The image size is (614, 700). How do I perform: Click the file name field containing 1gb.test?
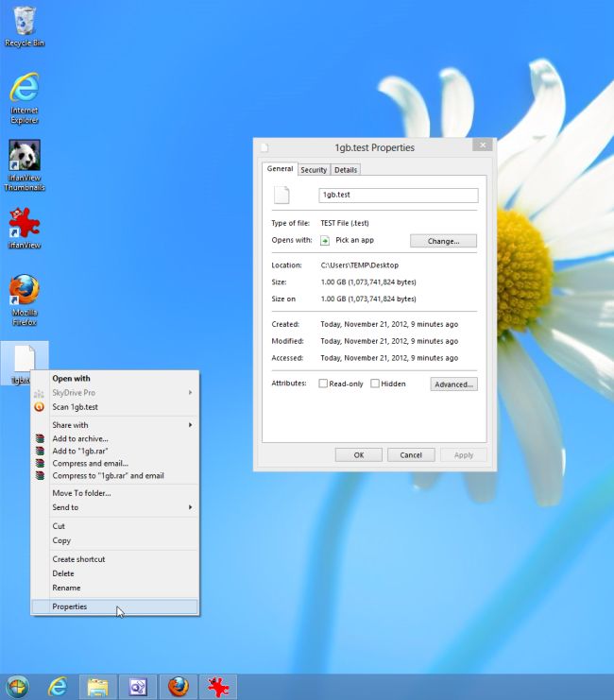399,196
